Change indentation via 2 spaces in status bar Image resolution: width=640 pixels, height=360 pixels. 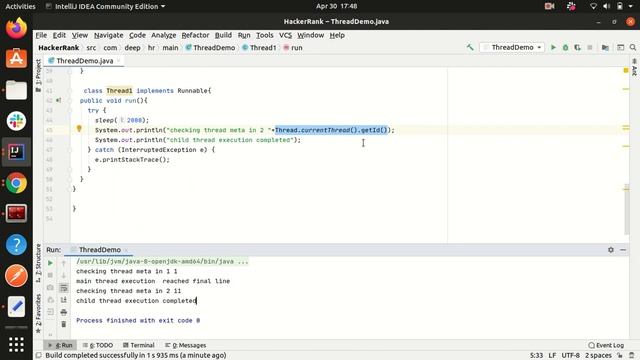pyautogui.click(x=598, y=355)
